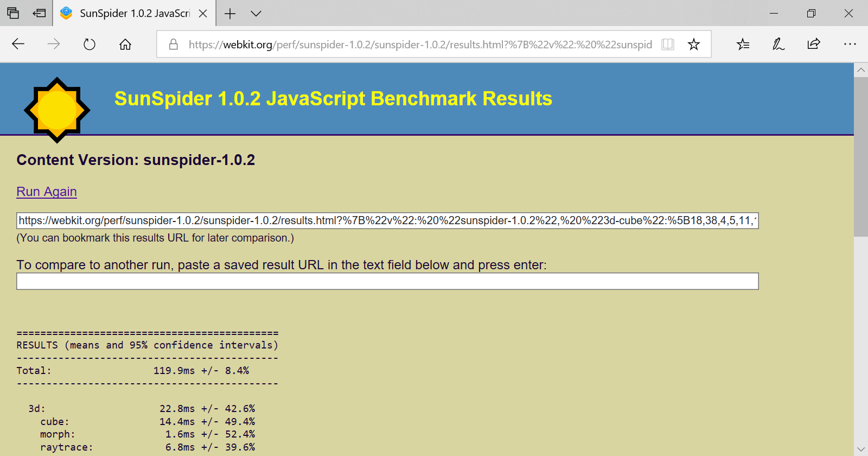Select the SunSpider 1.0.2 tab
This screenshot has height=456, width=868.
135,14
